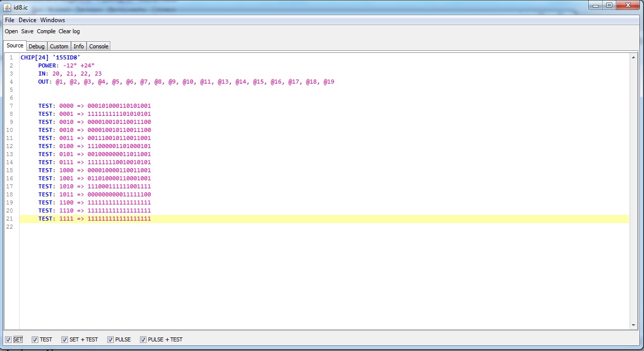This screenshot has height=351, width=644.
Task: Show the Console tab
Action: point(99,46)
